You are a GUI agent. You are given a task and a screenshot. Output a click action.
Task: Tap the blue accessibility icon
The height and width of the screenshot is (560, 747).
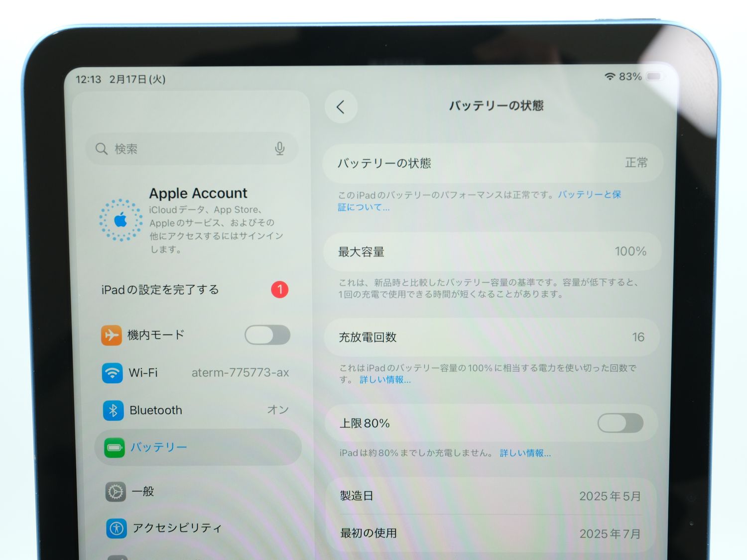click(x=117, y=528)
